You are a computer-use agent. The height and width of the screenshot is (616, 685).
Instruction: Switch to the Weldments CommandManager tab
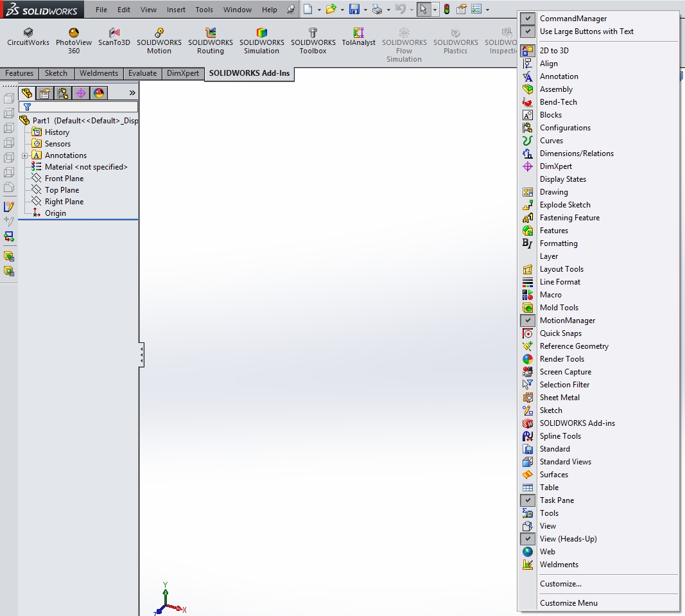coord(99,73)
